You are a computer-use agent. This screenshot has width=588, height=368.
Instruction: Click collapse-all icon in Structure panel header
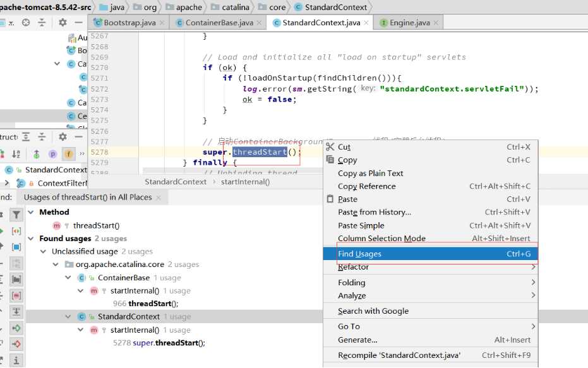click(42, 137)
